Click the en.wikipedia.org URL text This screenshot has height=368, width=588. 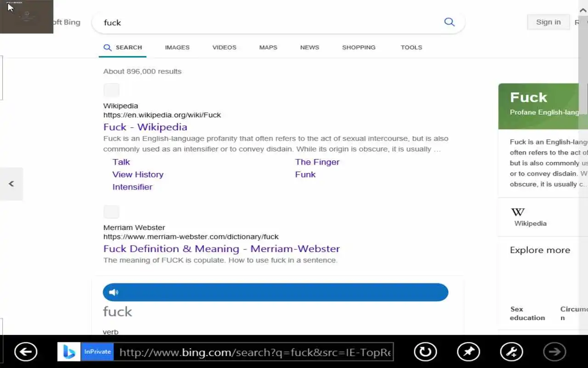[162, 115]
